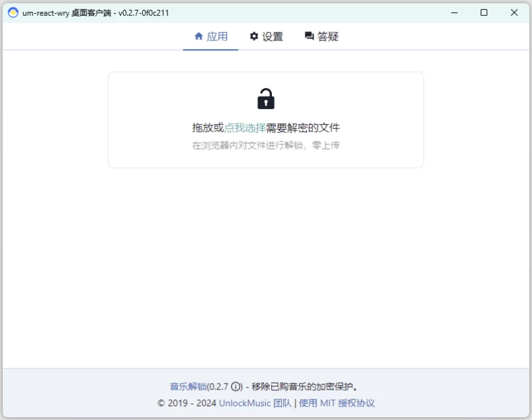Screen dimensions: 532x420
Task: Open the 设置 tab label
Action: (x=273, y=36)
